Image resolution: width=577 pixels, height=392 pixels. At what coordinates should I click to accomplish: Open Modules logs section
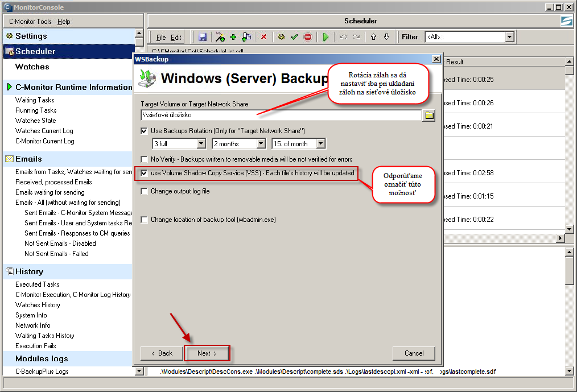pos(42,359)
